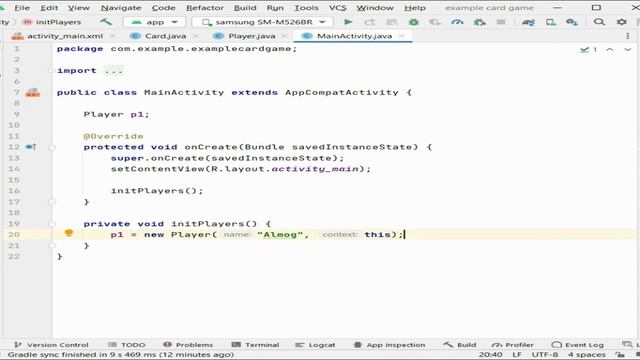This screenshot has width=640, height=360.
Task: Open IDE settings gear icon
Action: click(621, 22)
